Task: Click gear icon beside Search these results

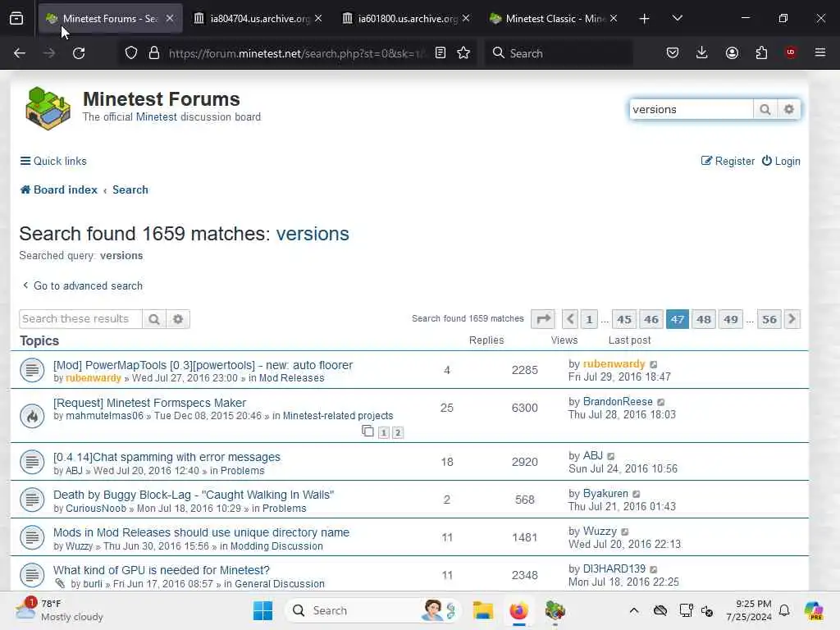Action: pos(178,319)
